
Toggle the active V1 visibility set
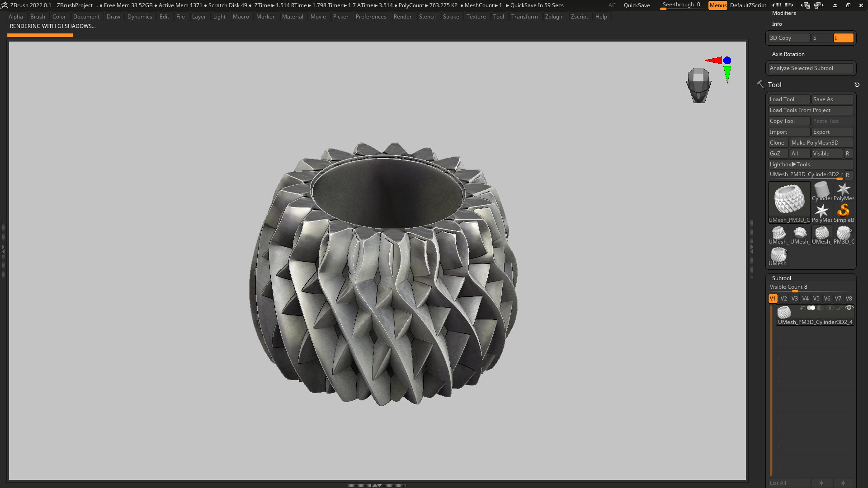coord(773,299)
